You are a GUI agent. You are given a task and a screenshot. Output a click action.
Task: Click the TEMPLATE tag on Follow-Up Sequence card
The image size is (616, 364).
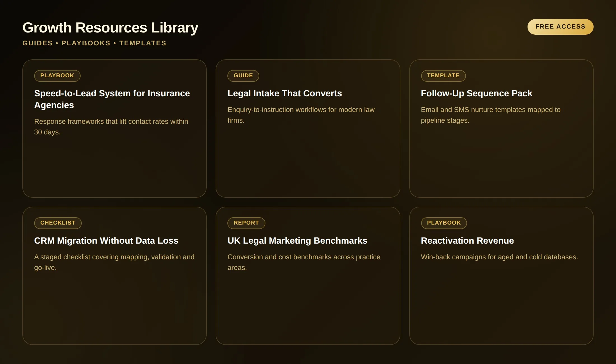point(443,76)
